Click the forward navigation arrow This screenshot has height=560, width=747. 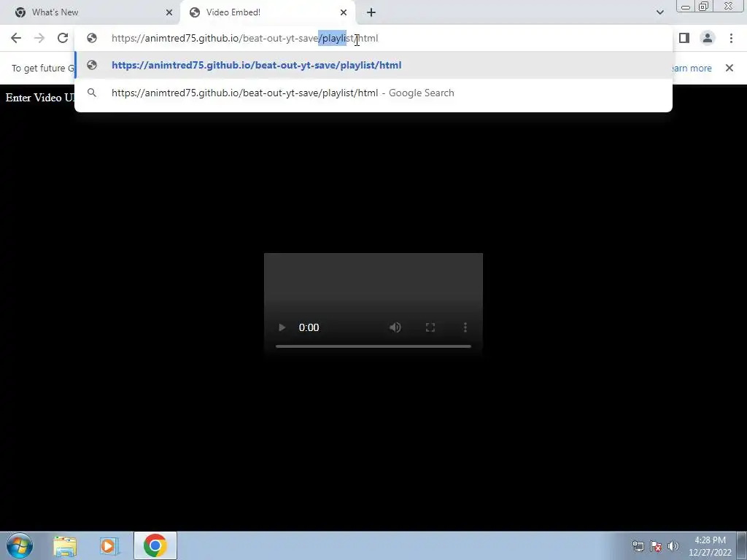(x=39, y=38)
